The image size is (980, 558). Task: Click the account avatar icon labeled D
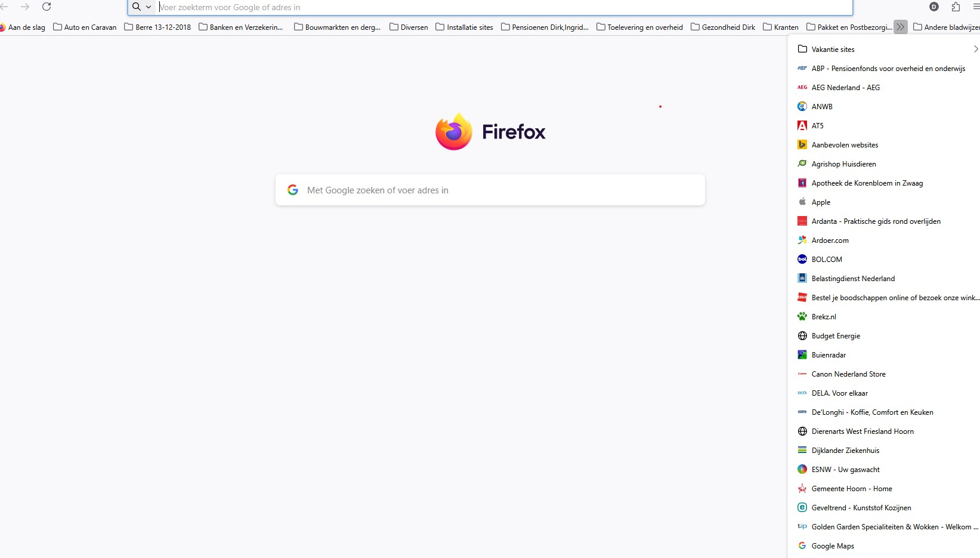click(x=934, y=7)
